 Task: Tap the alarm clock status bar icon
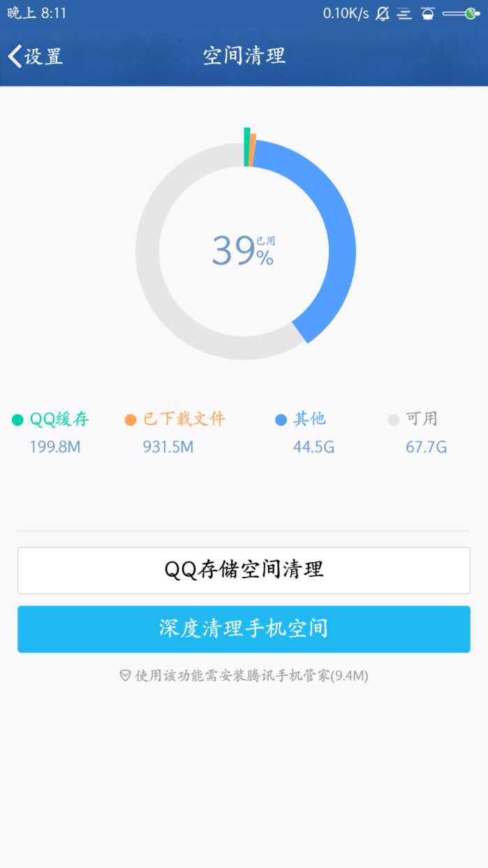tap(427, 13)
